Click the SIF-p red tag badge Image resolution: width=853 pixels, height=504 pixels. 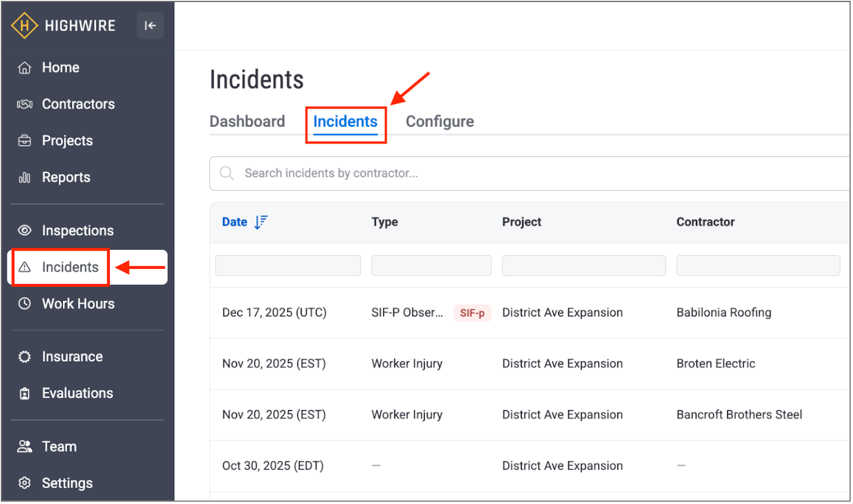click(x=472, y=313)
